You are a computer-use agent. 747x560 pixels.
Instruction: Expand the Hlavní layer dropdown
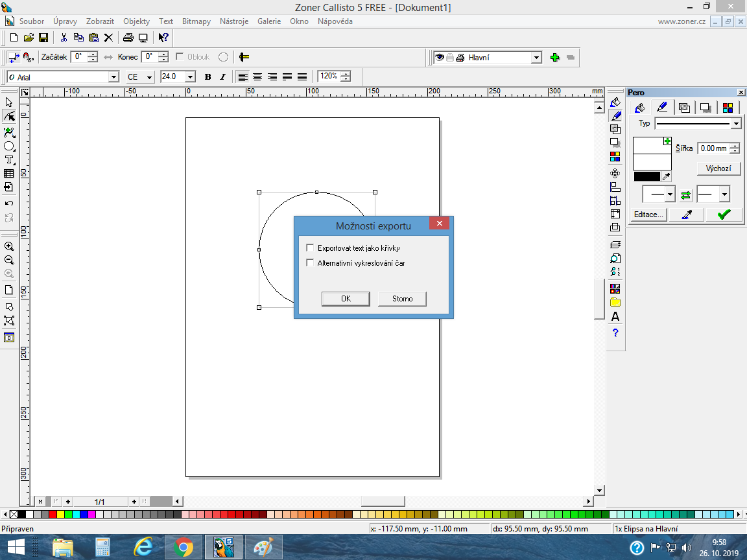(536, 58)
